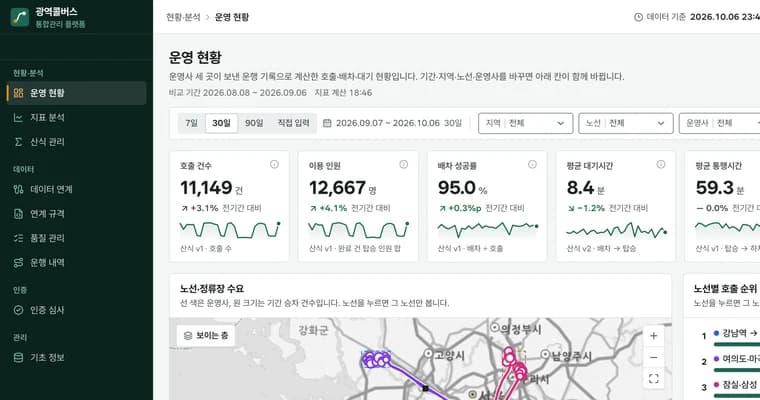Click the 기초 정보 database icon
The width and height of the screenshot is (760, 400).
coord(18,357)
